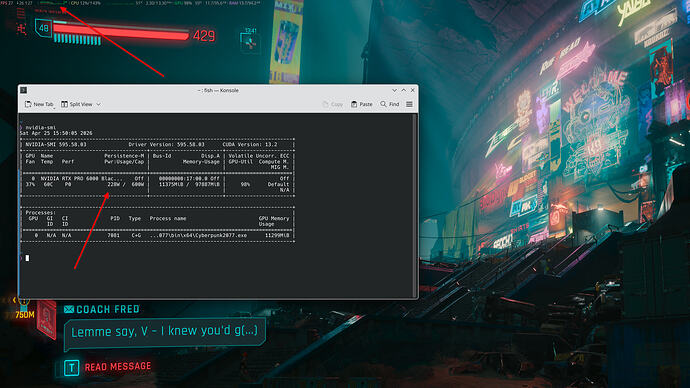This screenshot has height=388, width=690.
Task: Click the Konsole window icon in the title bar
Action: pyautogui.click(x=24, y=90)
